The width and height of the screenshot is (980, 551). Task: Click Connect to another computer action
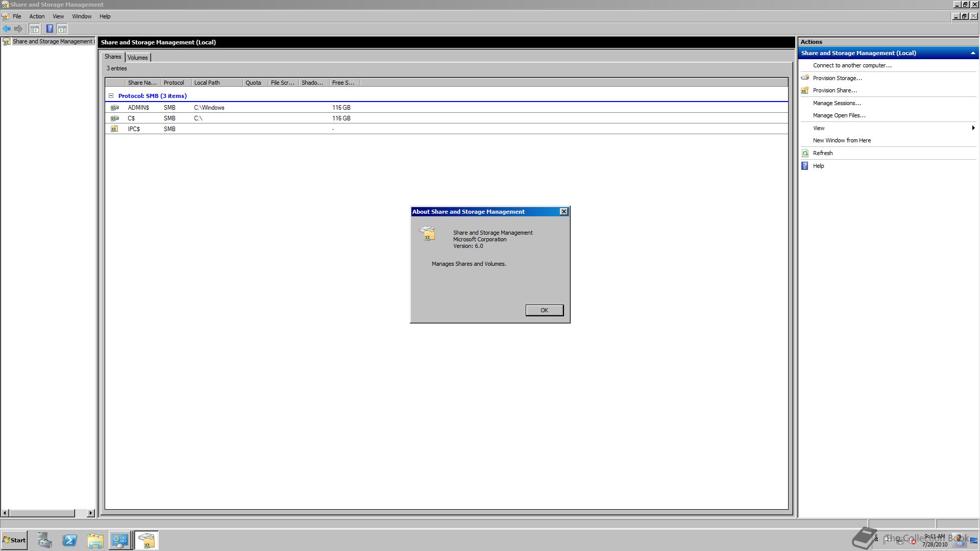click(852, 65)
